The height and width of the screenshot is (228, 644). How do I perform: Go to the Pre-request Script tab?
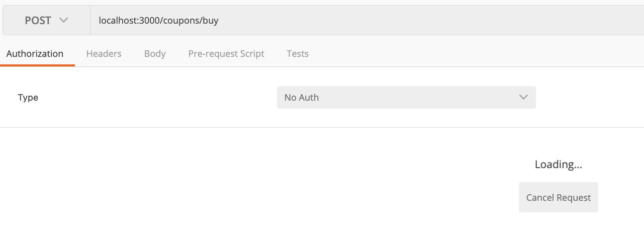226,54
